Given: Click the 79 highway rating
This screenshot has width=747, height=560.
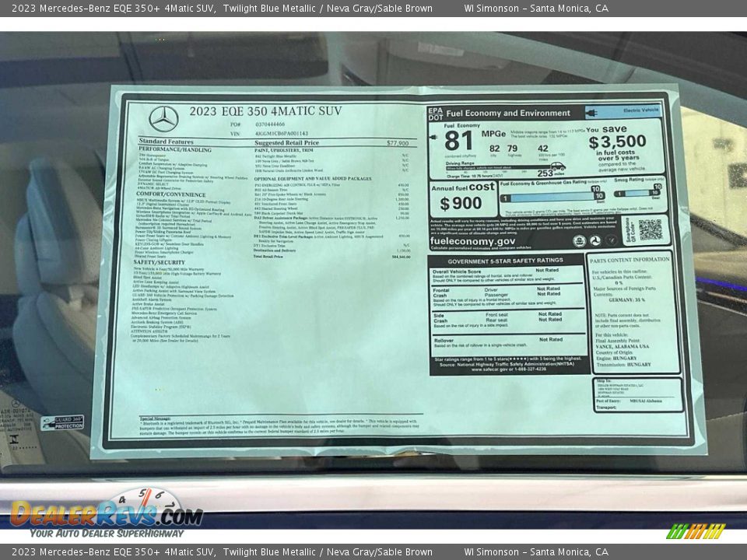Looking at the screenshot, I should coord(513,149).
